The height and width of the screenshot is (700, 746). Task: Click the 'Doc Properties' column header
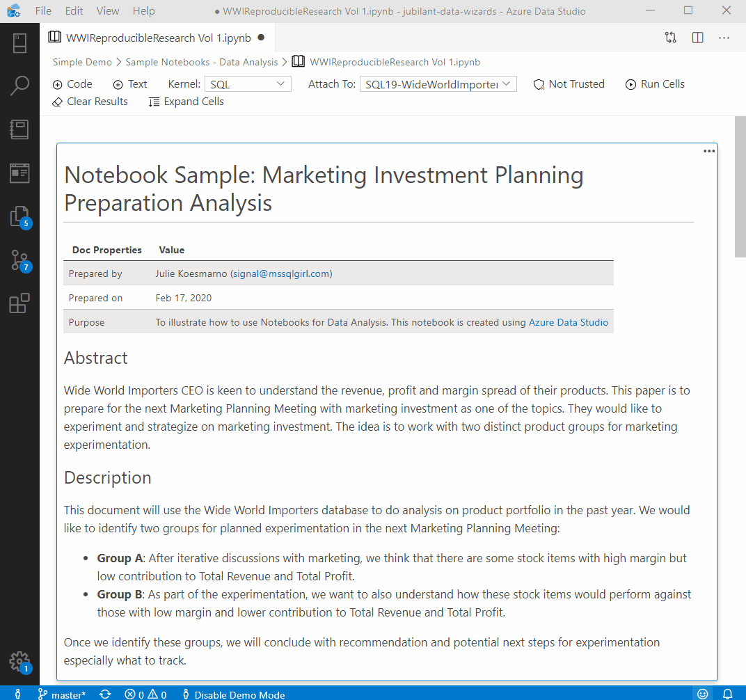click(106, 250)
